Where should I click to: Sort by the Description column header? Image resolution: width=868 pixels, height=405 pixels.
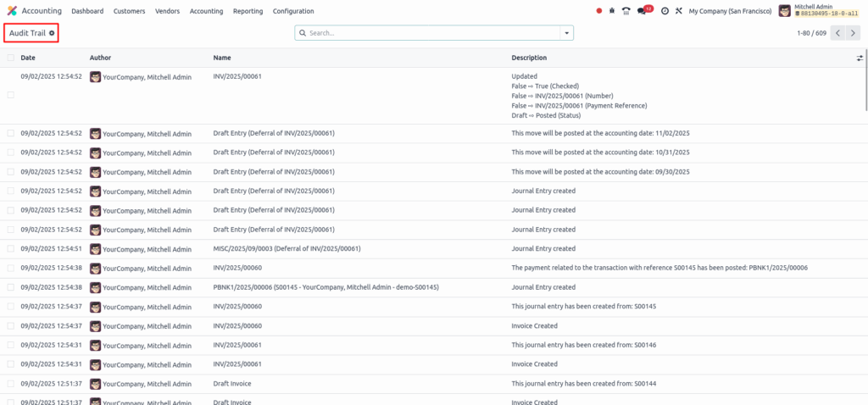[529, 58]
